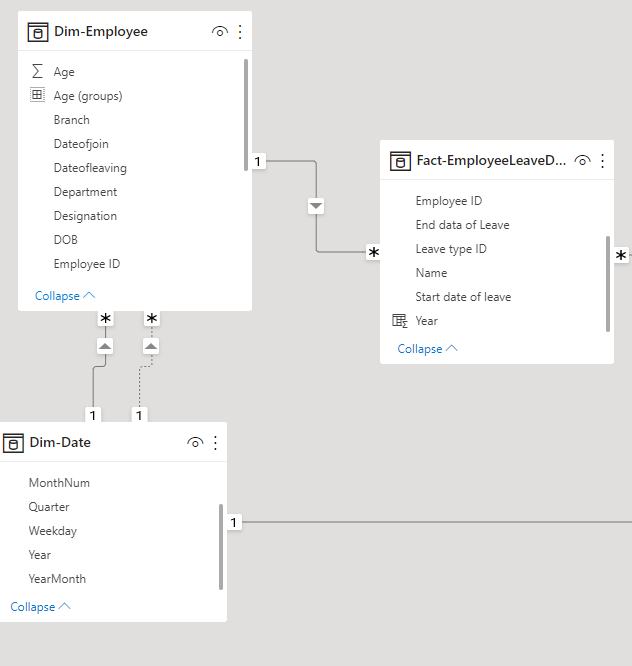Click the 1 marker on solid line above Dim-Date
Screen dimensions: 632x666
point(93,415)
